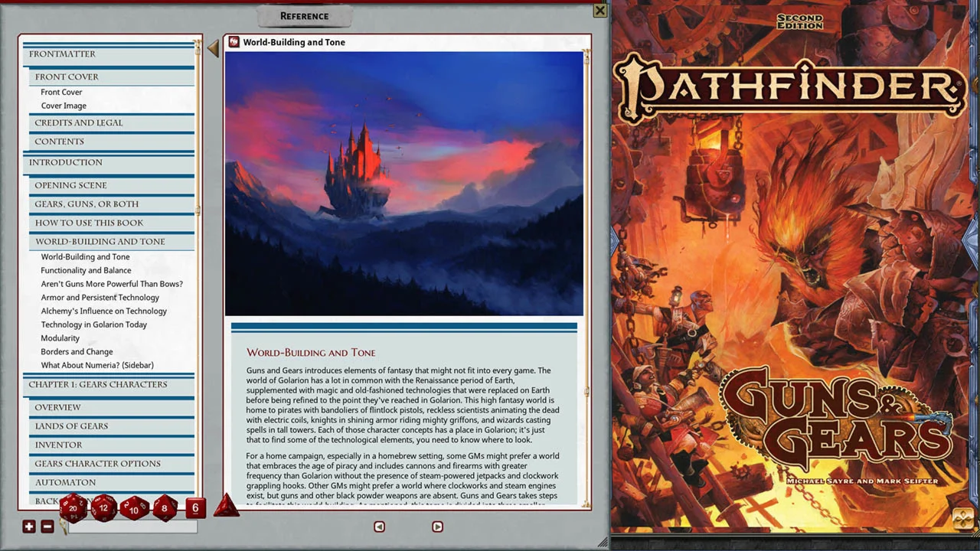Open Aren't Guns More Powerful Than Bows?

click(112, 284)
